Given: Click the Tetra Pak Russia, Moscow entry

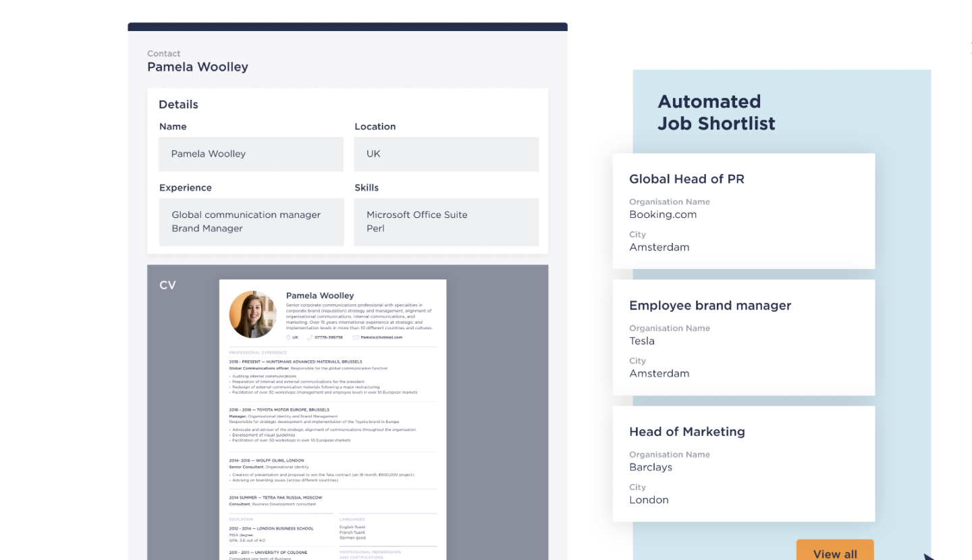Looking at the screenshot, I should 276,497.
